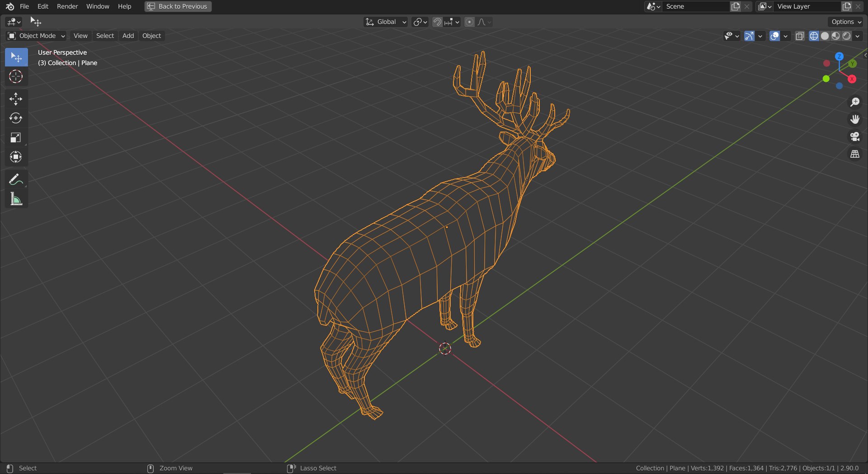Open the Render menu
The image size is (868, 474).
pos(67,6)
